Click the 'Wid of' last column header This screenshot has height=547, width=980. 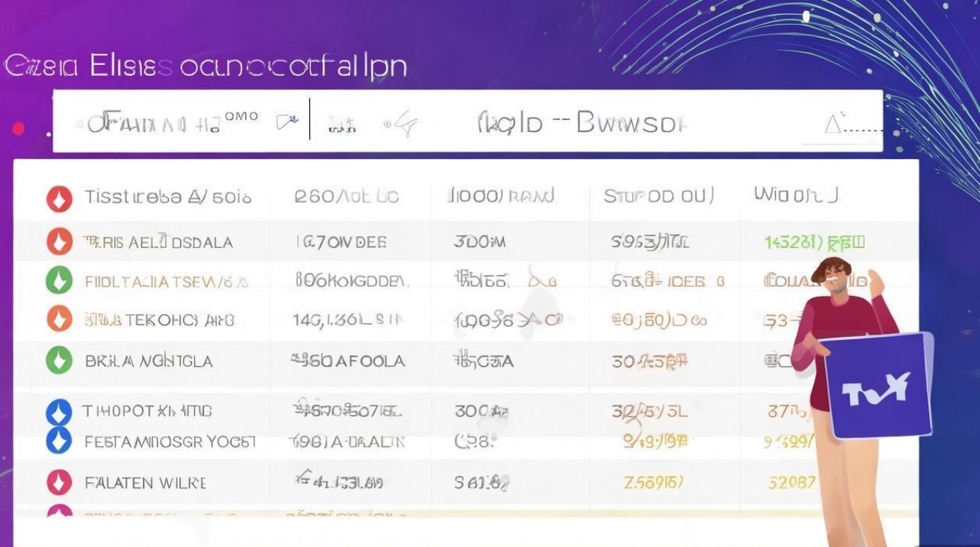(796, 195)
